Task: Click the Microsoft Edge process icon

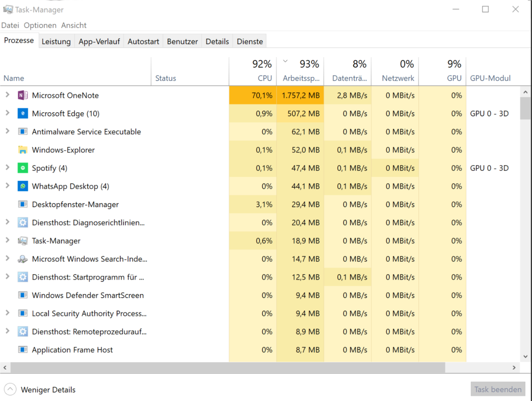Action: pos(23,114)
